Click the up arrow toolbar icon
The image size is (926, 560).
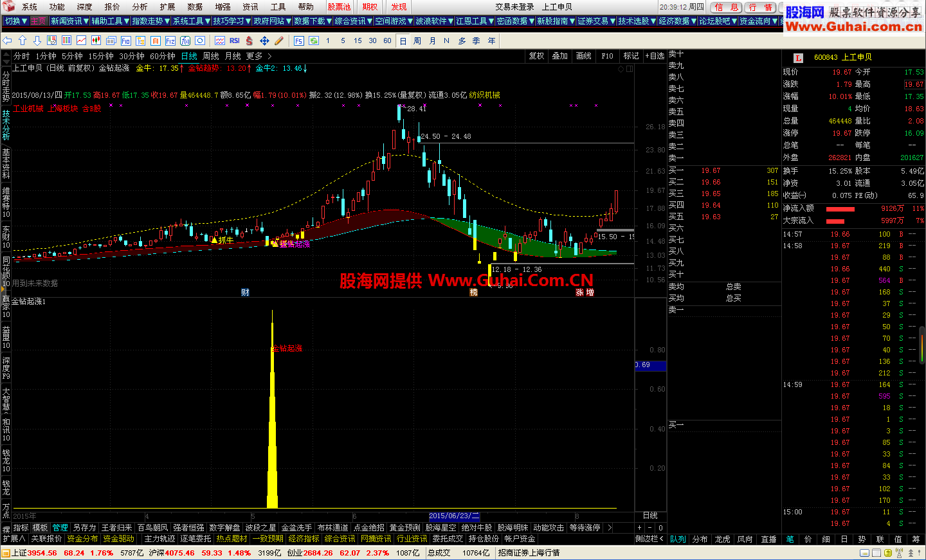point(23,41)
